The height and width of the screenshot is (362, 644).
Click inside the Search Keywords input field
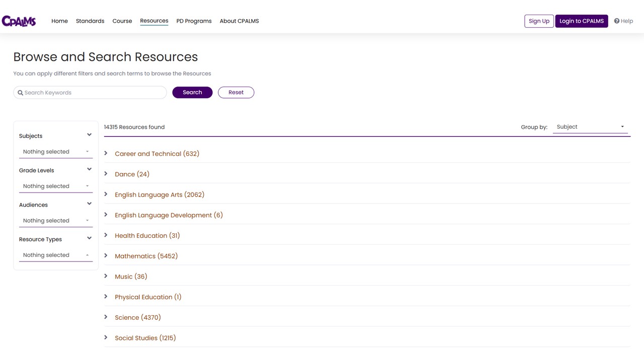pyautogui.click(x=90, y=93)
